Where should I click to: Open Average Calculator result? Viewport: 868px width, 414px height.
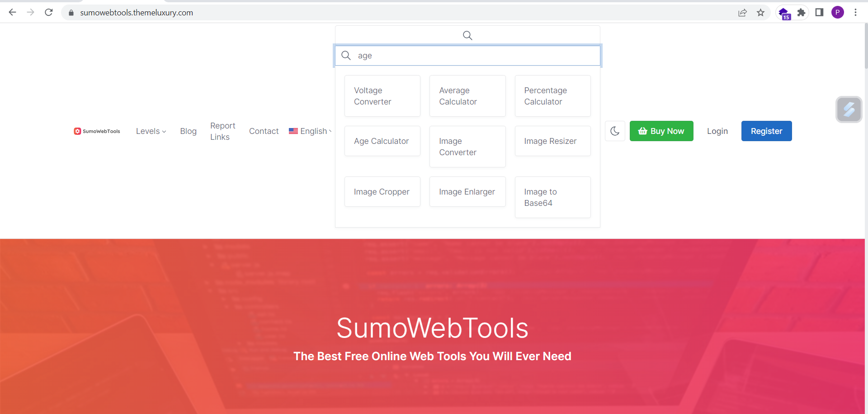467,96
